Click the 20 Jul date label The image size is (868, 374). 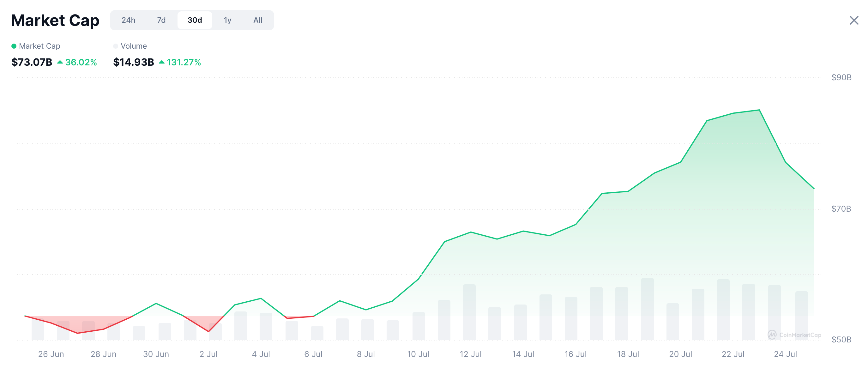pos(681,354)
